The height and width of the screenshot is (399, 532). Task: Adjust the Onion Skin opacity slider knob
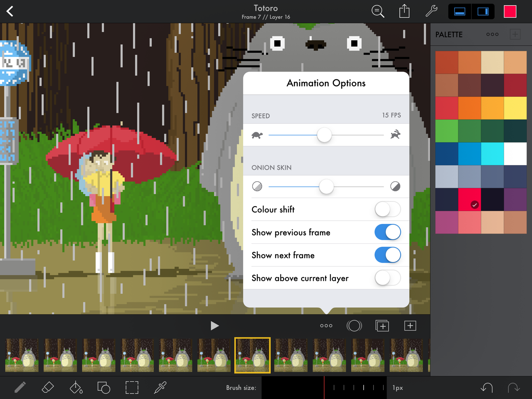click(326, 186)
